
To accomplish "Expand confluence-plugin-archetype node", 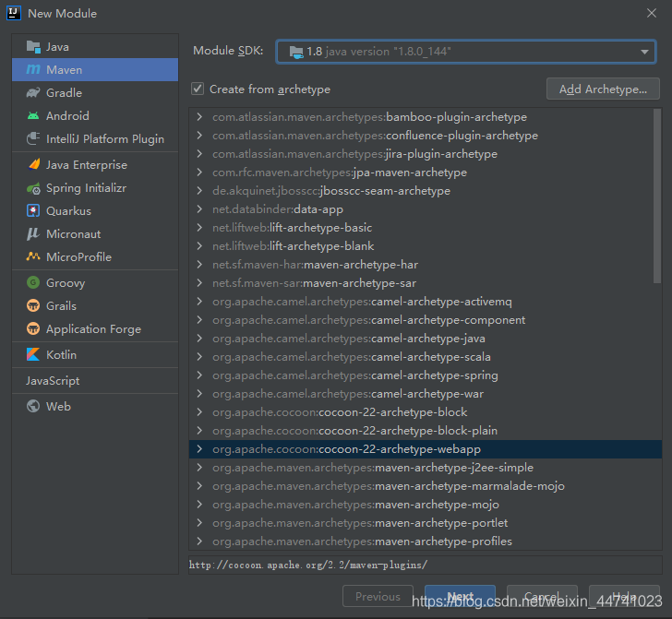I will pos(199,135).
